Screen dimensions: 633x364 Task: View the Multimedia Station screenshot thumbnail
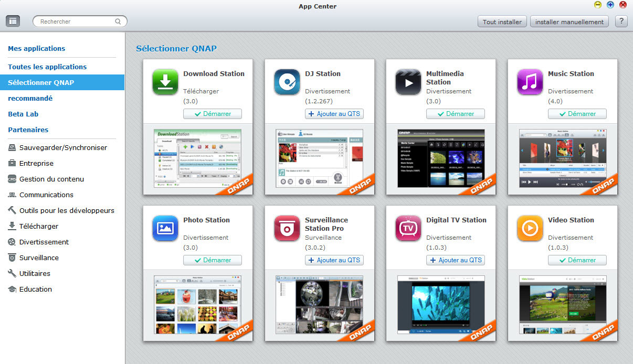(441, 158)
